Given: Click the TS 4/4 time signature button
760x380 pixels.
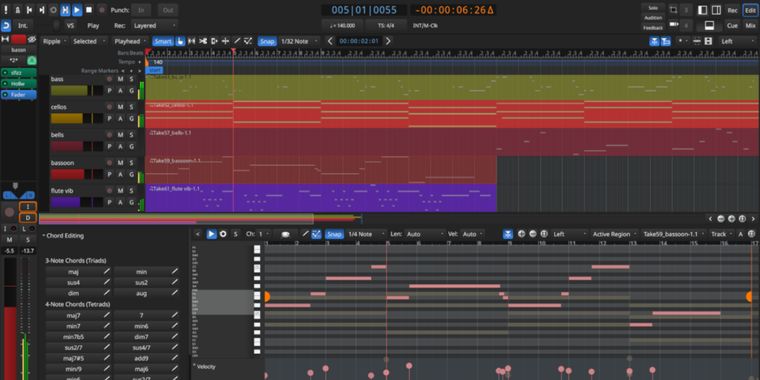Looking at the screenshot, I should pos(386,25).
